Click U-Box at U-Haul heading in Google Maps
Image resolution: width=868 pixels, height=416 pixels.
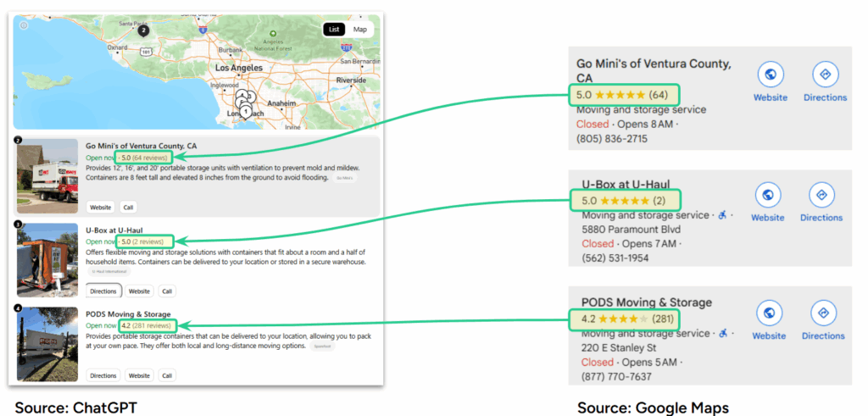click(x=626, y=184)
